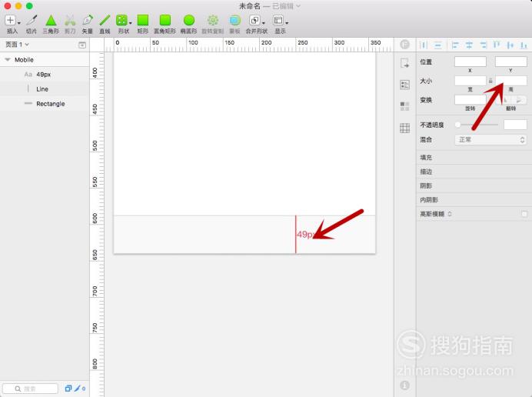Click the grid layout icon in side strip
The width and height of the screenshot is (532, 397).
[404, 128]
